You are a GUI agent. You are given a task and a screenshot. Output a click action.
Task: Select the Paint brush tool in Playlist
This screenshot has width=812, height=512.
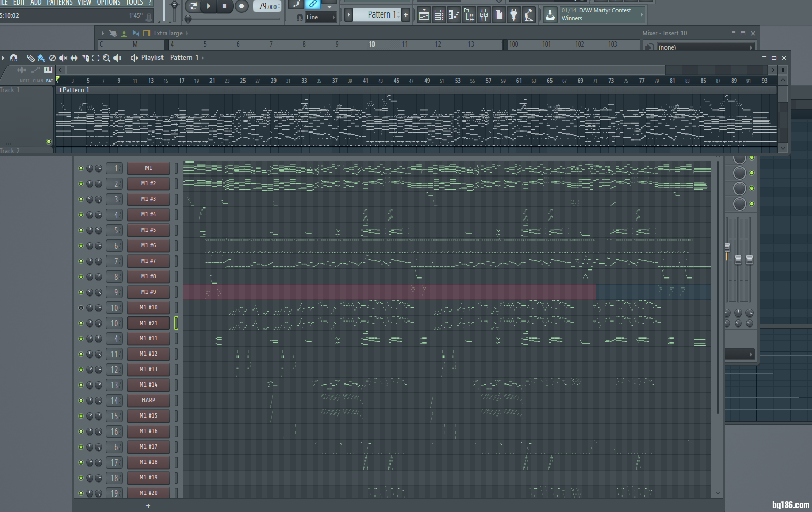click(x=41, y=58)
